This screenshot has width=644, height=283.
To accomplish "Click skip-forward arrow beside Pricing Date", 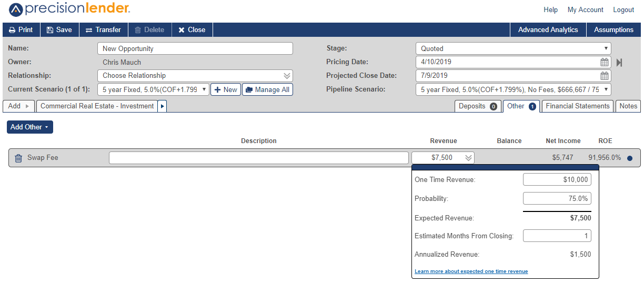I will pos(619,62).
